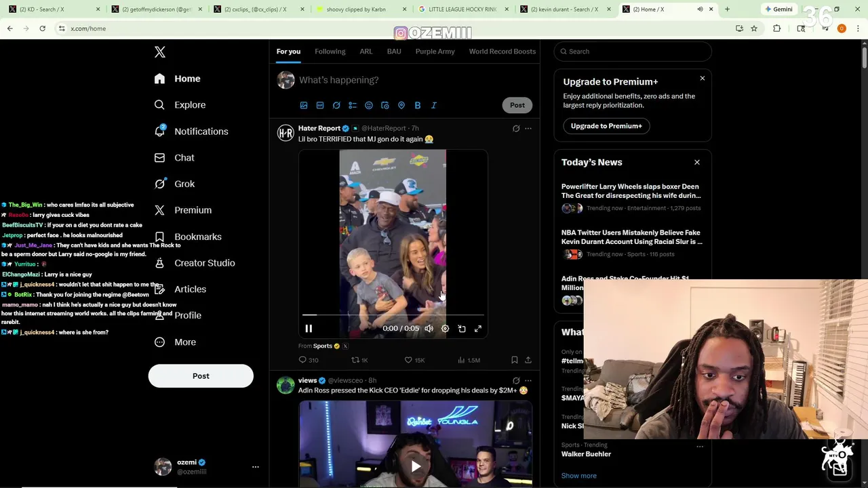Focus the Search input field

633,52
